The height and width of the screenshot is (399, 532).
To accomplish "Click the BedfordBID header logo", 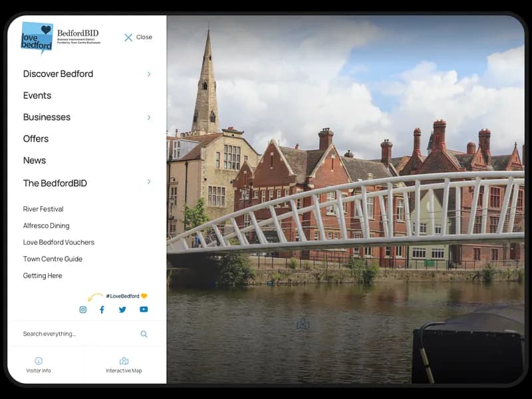I will tap(78, 37).
